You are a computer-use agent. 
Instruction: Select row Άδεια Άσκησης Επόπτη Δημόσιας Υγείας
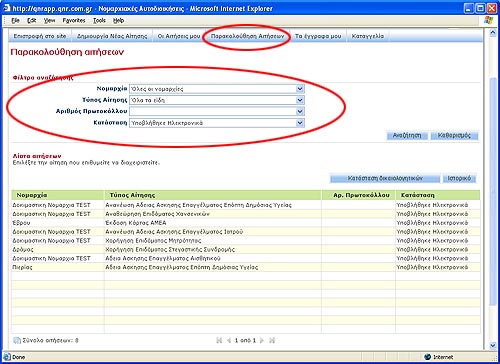click(246, 267)
